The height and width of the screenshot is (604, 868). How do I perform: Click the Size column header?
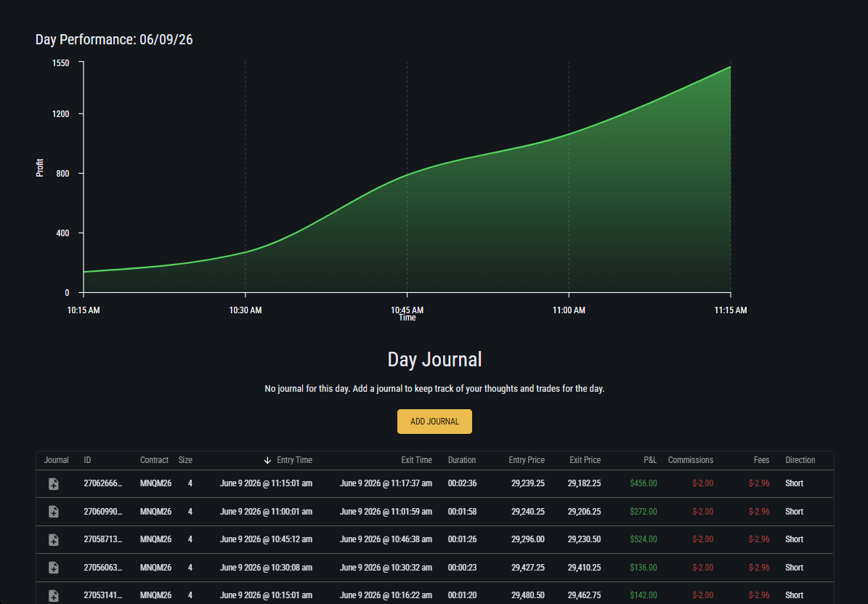pyautogui.click(x=185, y=460)
